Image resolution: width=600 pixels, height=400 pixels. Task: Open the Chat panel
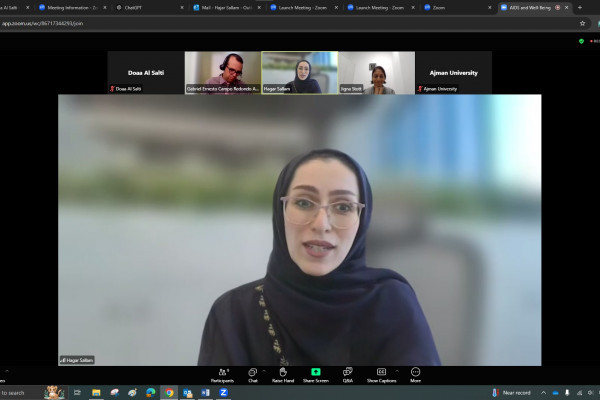[252, 373]
